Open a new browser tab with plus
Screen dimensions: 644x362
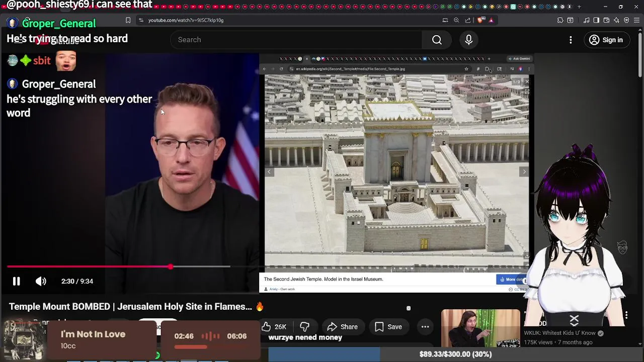tap(579, 7)
